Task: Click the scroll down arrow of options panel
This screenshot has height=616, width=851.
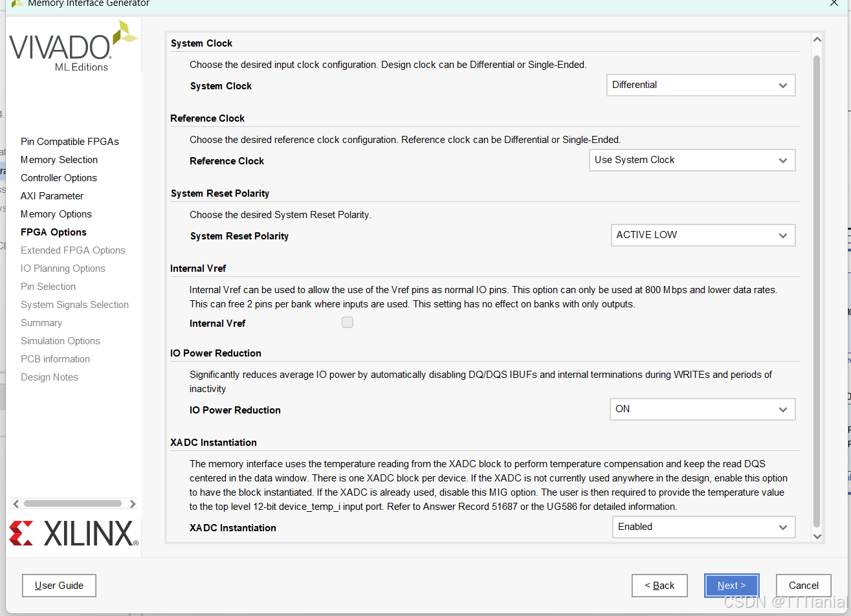Action: coord(817,536)
